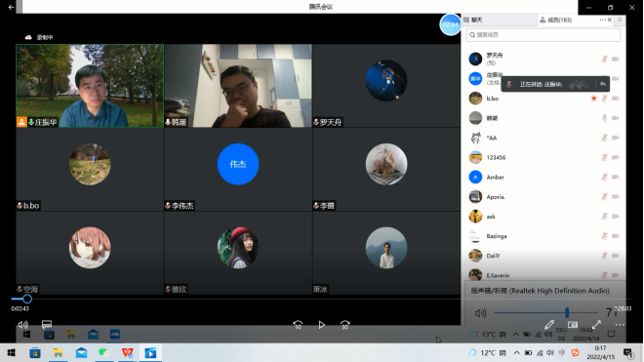This screenshot has height=362, width=644.
Task: Open the Sogou input method tray icon
Action: click(575, 353)
